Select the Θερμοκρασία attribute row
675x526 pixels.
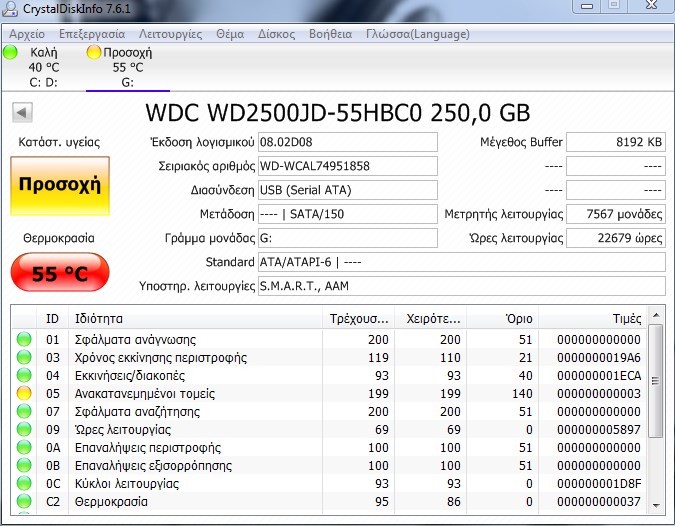(x=329, y=502)
